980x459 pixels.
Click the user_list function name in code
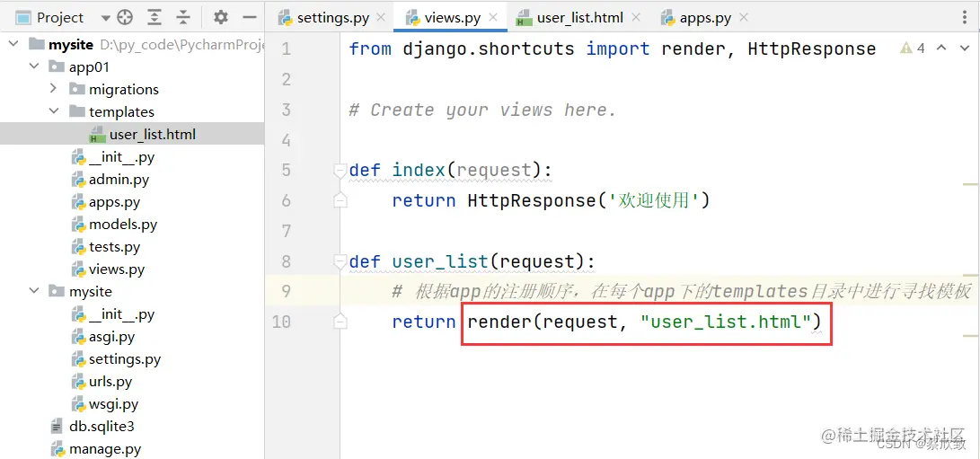pyautogui.click(x=440, y=261)
